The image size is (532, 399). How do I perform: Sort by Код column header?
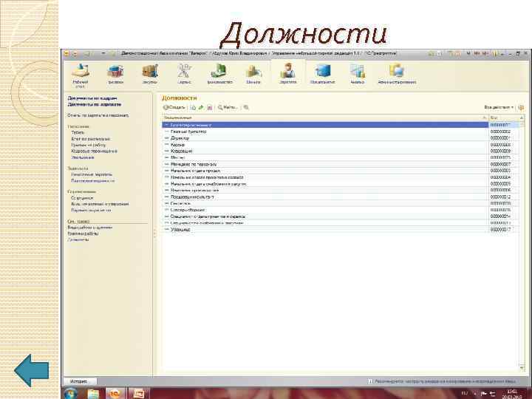pyautogui.click(x=504, y=117)
